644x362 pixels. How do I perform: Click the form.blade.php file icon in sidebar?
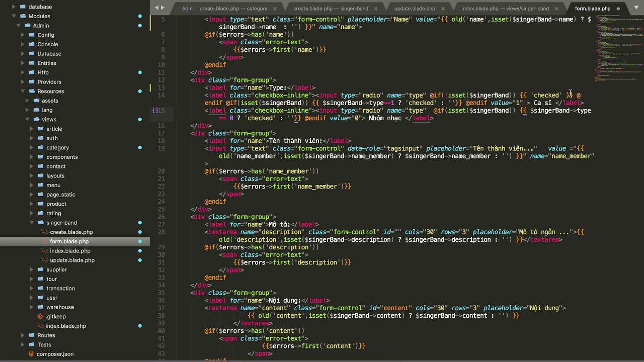(45, 241)
